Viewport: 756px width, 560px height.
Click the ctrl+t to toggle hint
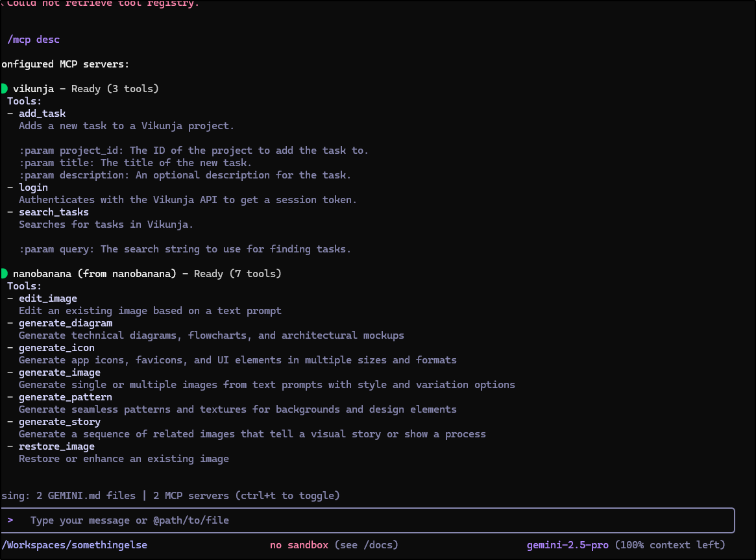coord(287,496)
